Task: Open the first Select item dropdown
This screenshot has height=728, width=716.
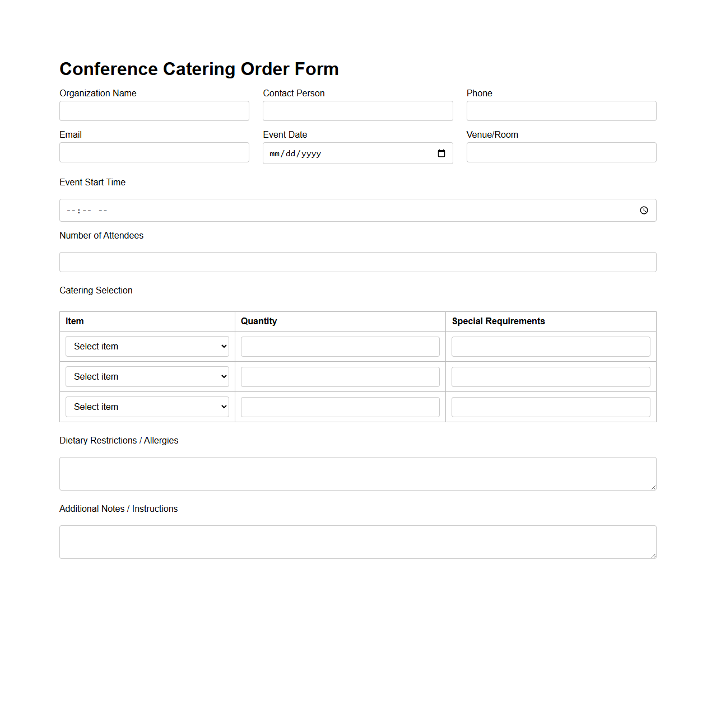Action: (x=147, y=346)
